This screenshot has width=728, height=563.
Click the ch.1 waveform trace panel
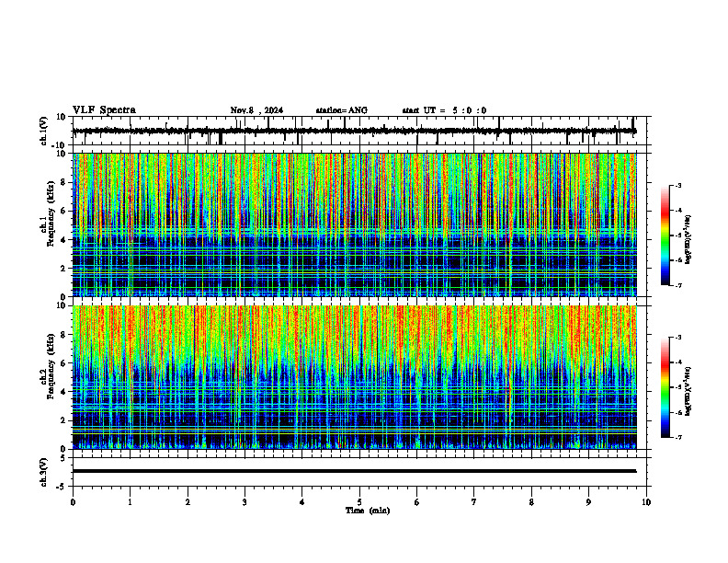361,131
